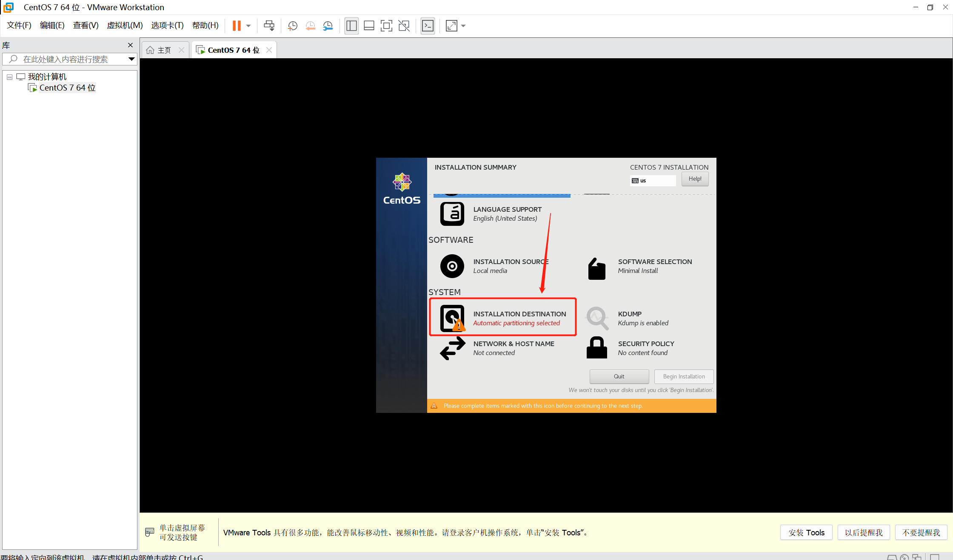Switch to the 主页 tab
This screenshot has height=560, width=953.
[x=164, y=50]
